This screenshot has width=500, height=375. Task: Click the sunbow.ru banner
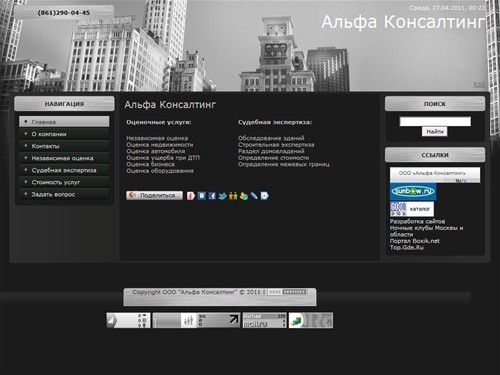tap(413, 192)
